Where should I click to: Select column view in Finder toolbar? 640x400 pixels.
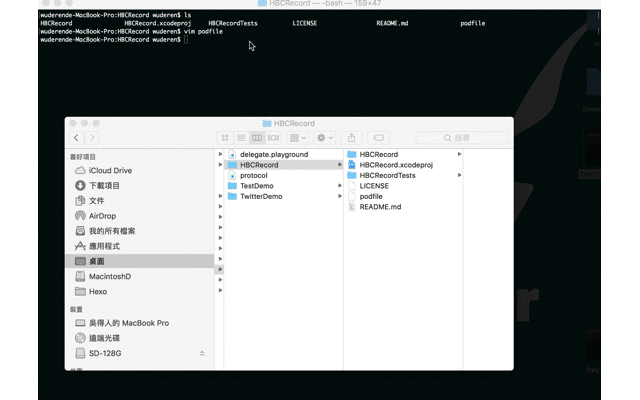[x=257, y=138]
